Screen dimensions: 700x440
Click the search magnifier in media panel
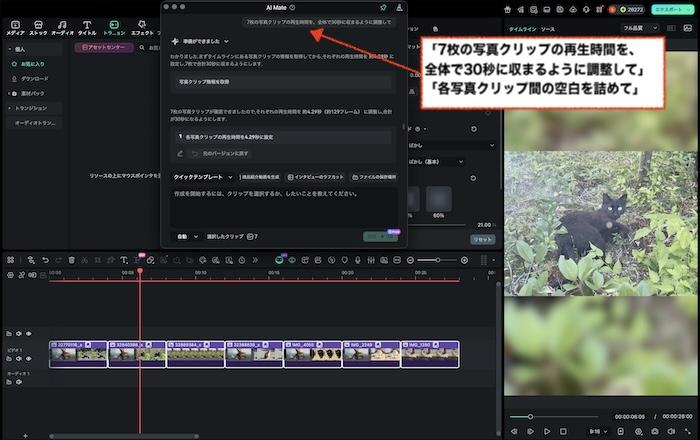point(142,47)
